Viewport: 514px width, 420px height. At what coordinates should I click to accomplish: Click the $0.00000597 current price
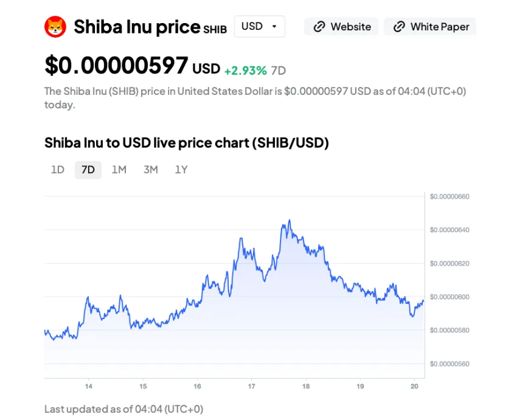click(116, 66)
